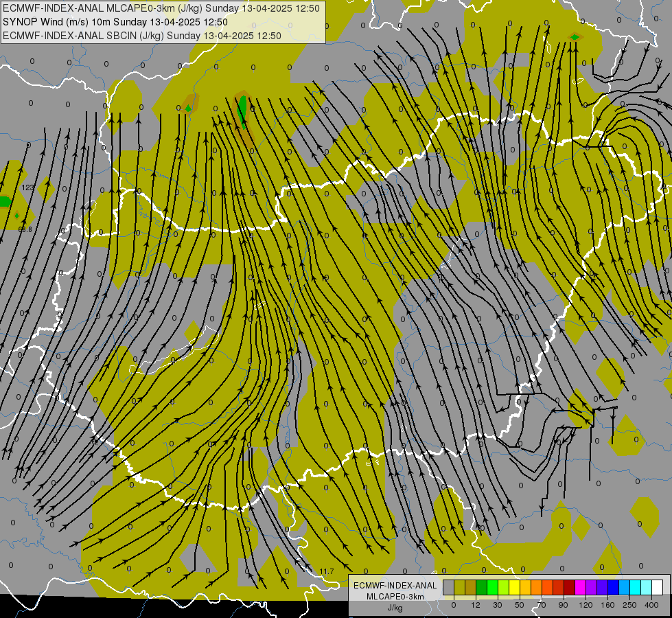Viewport: 672px width, 618px height.
Task: Click the 'MLCAPE0-3km' title in the colorbar legend
Action: pos(395,597)
